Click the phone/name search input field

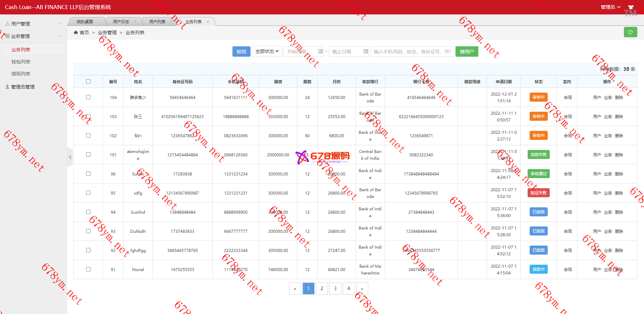point(412,51)
